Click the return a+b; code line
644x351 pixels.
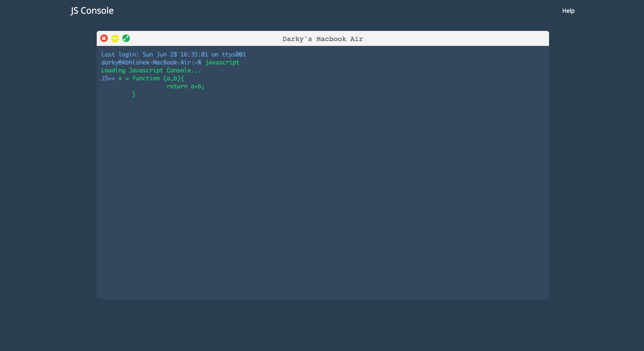(x=185, y=87)
